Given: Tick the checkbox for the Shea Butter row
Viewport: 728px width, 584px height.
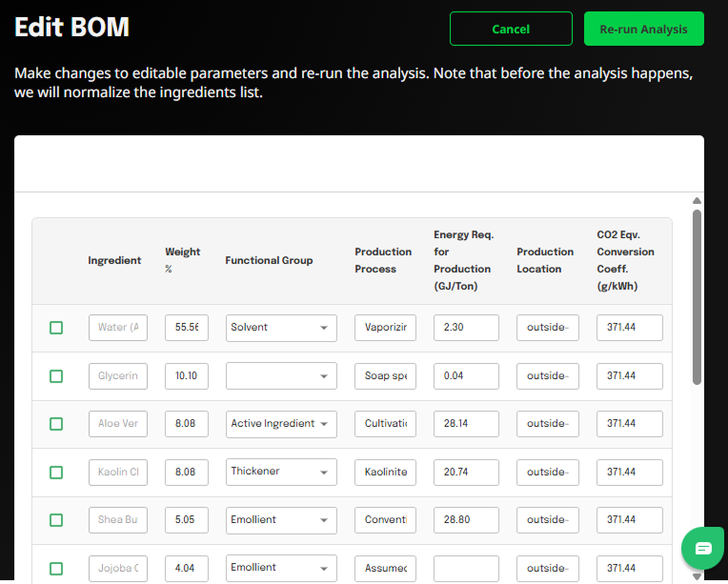Looking at the screenshot, I should point(56,520).
